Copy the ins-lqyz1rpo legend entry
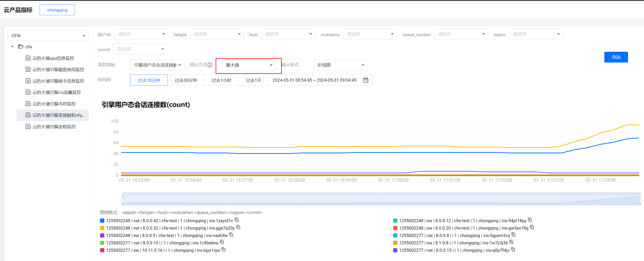This screenshot has height=261, width=644. pyautogui.click(x=223, y=249)
